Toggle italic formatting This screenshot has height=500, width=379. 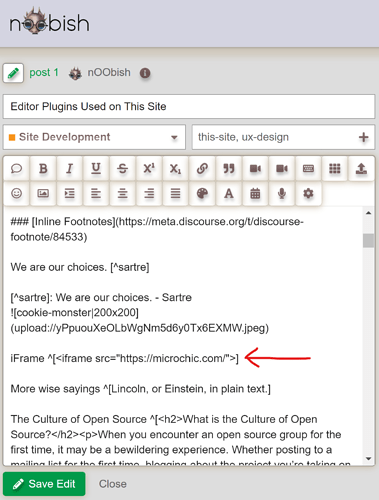69,169
